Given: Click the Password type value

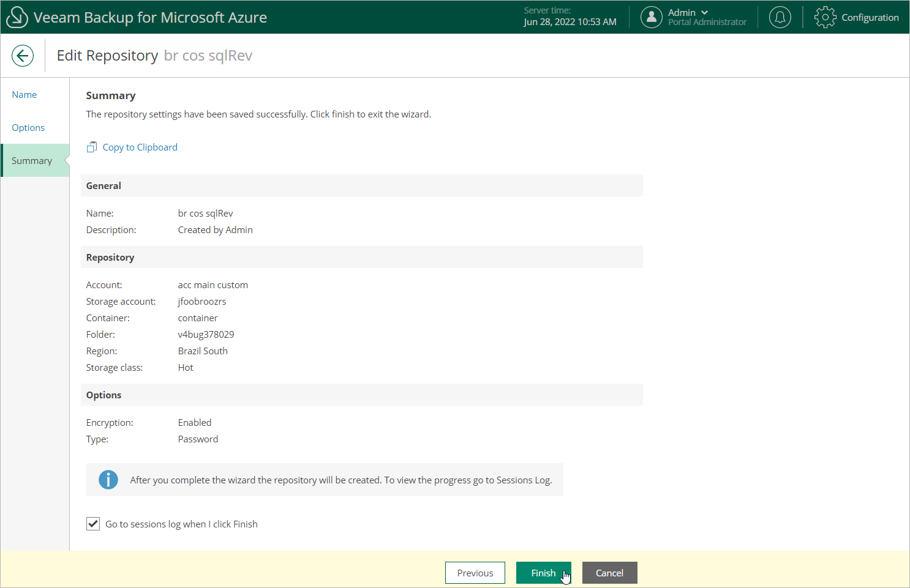Looking at the screenshot, I should 198,439.
